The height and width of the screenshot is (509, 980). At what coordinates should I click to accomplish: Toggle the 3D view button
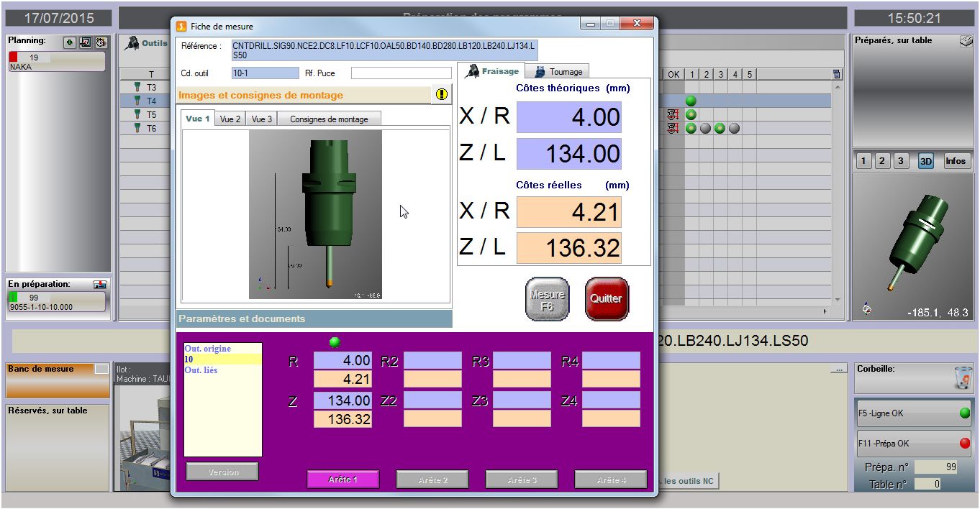[926, 160]
